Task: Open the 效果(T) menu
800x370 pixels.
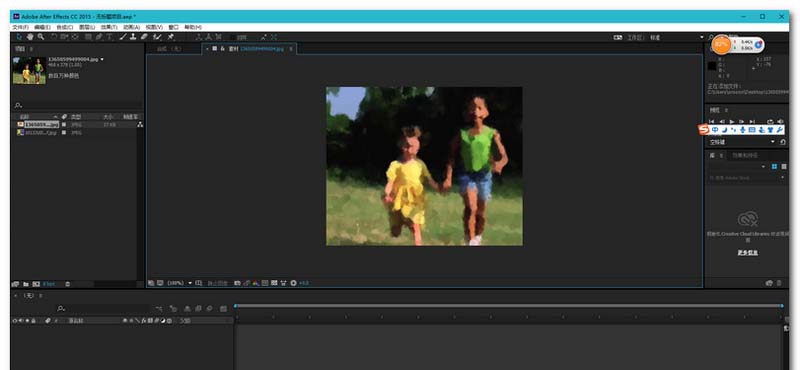Action: coord(109,27)
